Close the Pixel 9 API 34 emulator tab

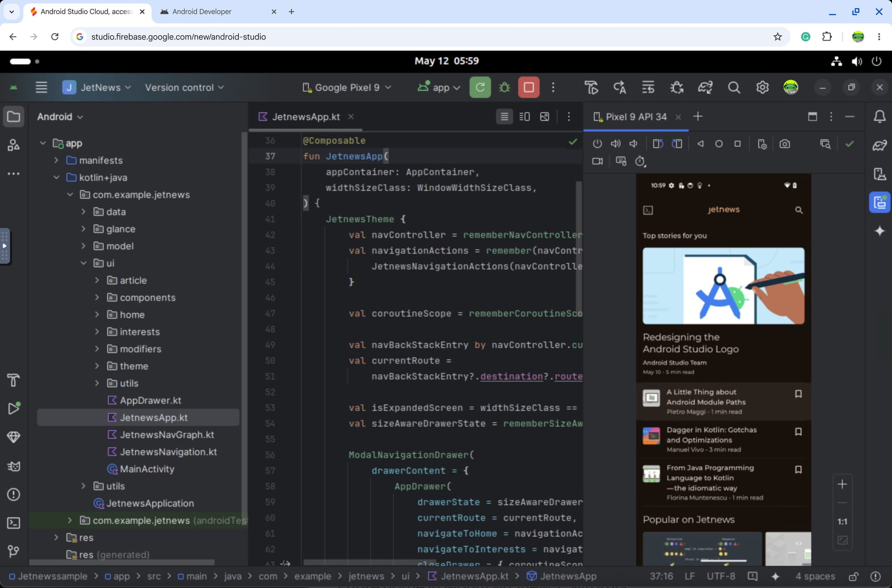point(678,117)
